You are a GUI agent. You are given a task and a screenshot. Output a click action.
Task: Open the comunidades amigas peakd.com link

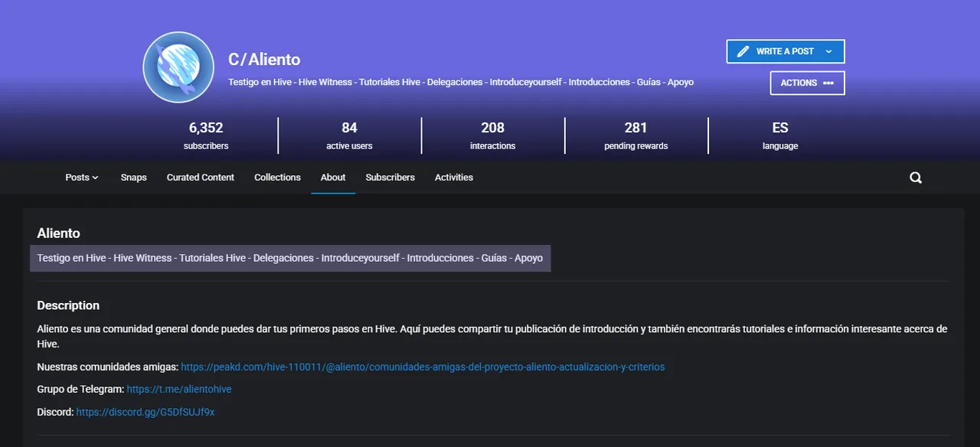pyautogui.click(x=423, y=367)
